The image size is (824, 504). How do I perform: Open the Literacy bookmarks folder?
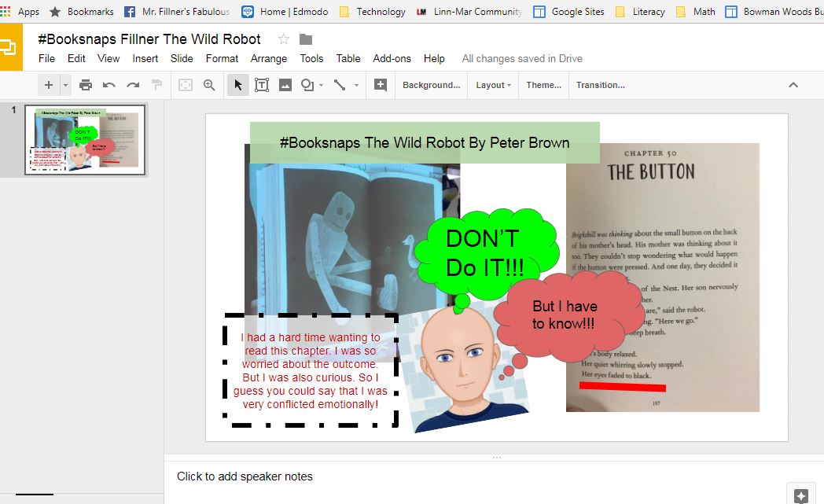640,12
